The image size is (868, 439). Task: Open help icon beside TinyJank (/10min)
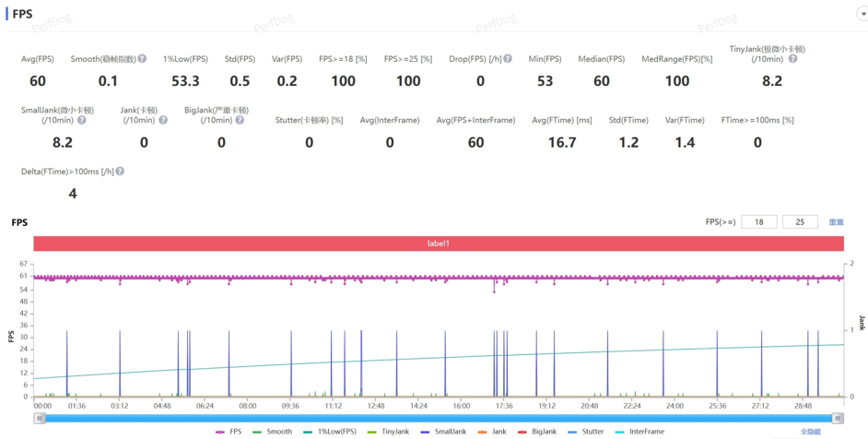tap(792, 59)
